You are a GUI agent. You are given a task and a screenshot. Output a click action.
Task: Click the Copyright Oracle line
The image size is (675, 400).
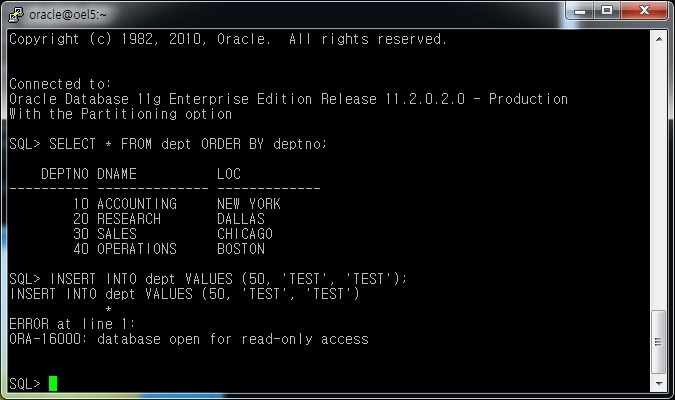pyautogui.click(x=228, y=39)
